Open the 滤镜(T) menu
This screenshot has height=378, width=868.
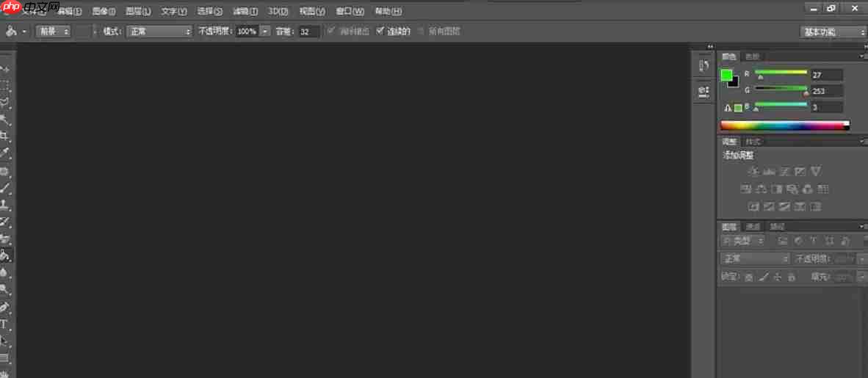click(245, 11)
